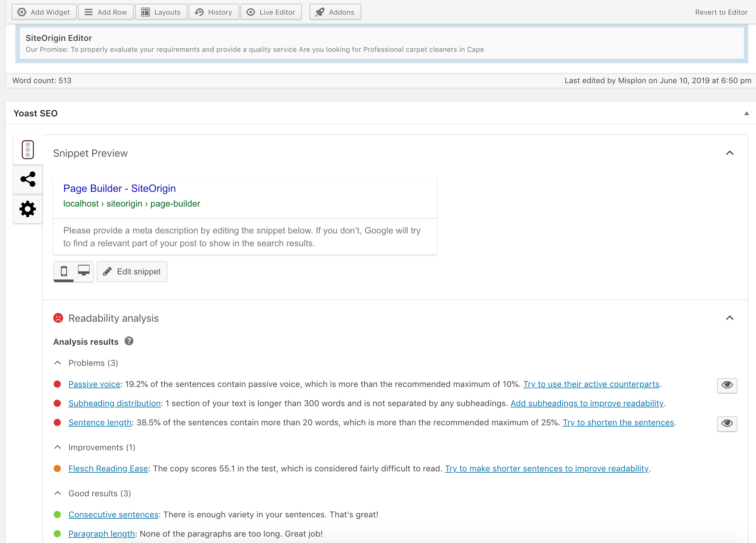Open the History panel

[214, 12]
